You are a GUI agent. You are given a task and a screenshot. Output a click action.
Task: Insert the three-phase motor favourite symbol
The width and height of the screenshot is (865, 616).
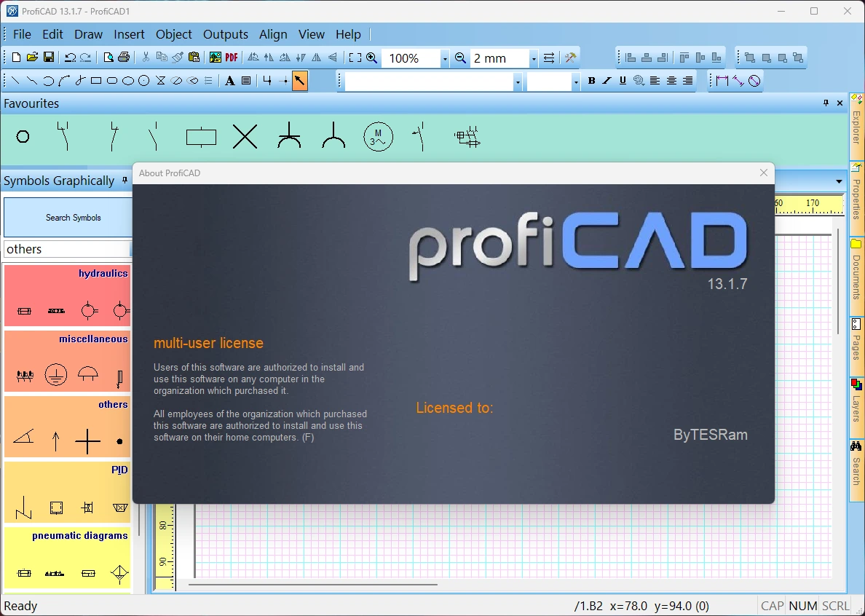click(x=378, y=137)
